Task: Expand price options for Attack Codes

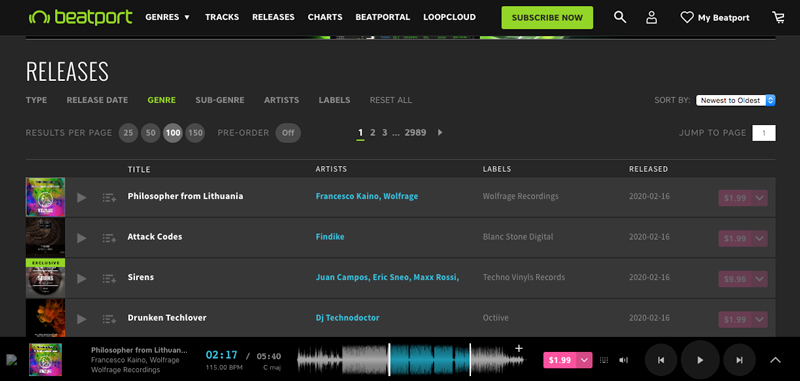Action: 759,238
